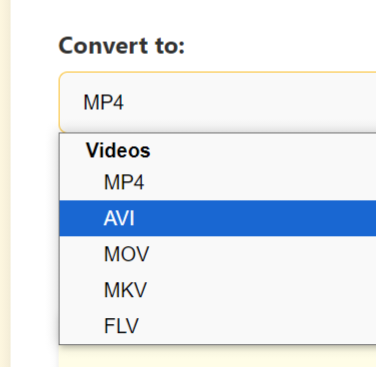
Task: Click the highlighted AVI entry
Action: pyautogui.click(x=218, y=218)
